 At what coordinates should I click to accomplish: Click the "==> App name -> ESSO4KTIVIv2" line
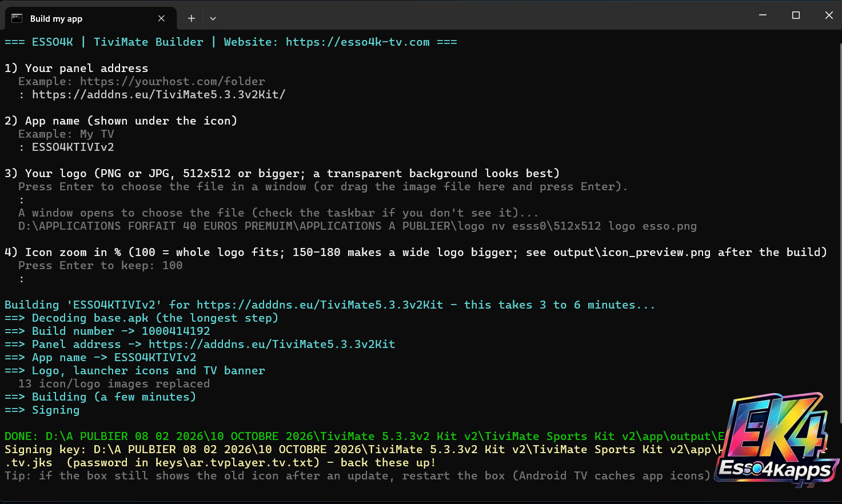tap(101, 357)
